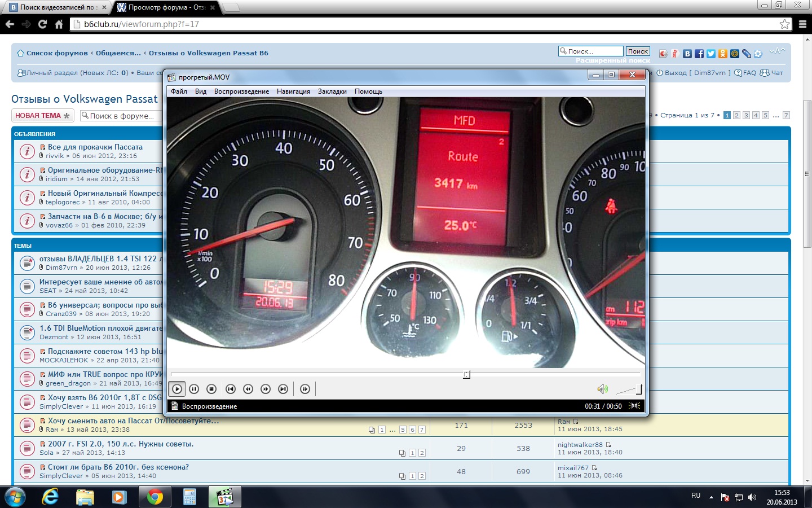Skip to the previous file in player
This screenshot has height=508, width=812.
230,389
